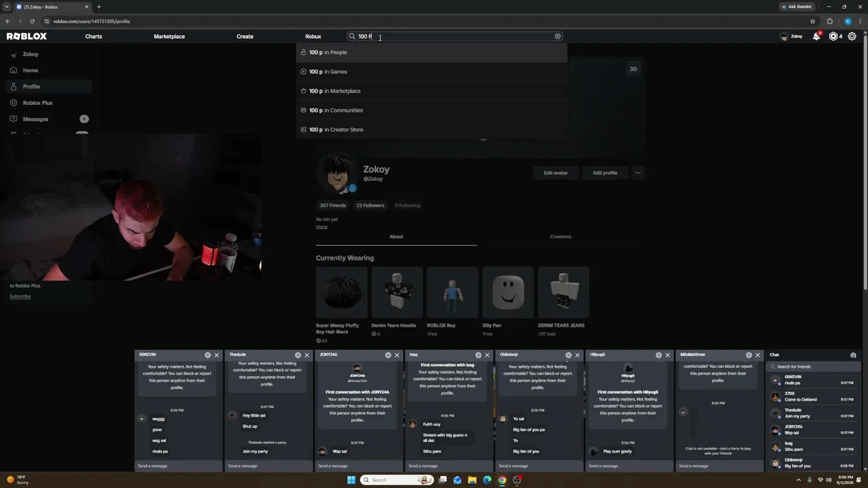Open the Windows Start menu
The width and height of the screenshot is (868, 488).
(x=351, y=480)
